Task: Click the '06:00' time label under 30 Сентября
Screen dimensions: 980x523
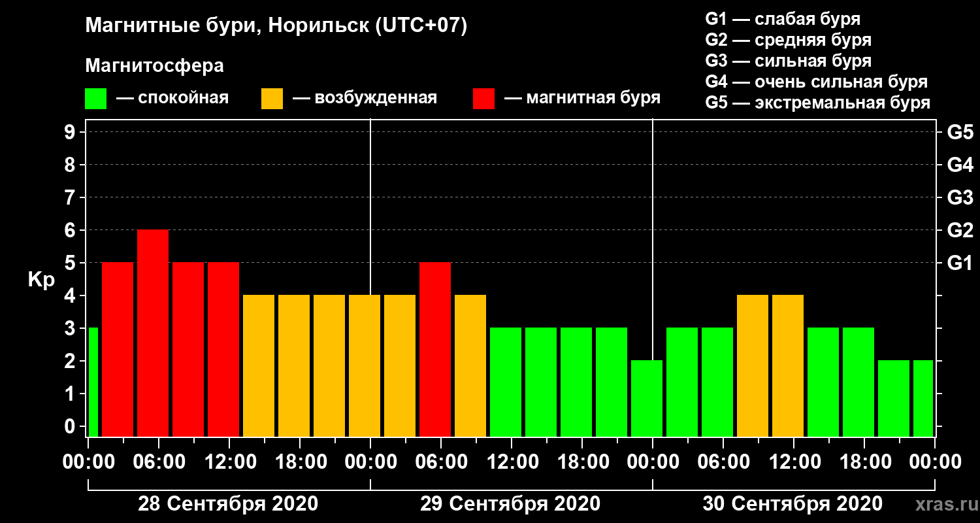Action: 723,462
